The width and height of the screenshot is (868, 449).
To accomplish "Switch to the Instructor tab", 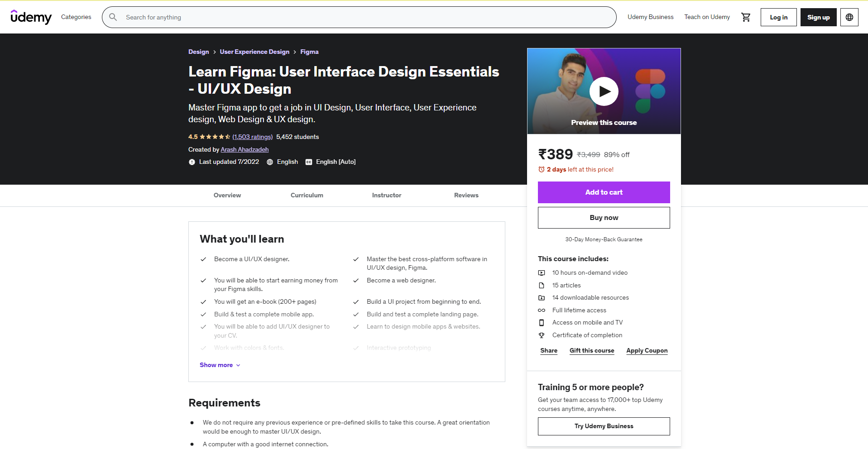I will 387,196.
